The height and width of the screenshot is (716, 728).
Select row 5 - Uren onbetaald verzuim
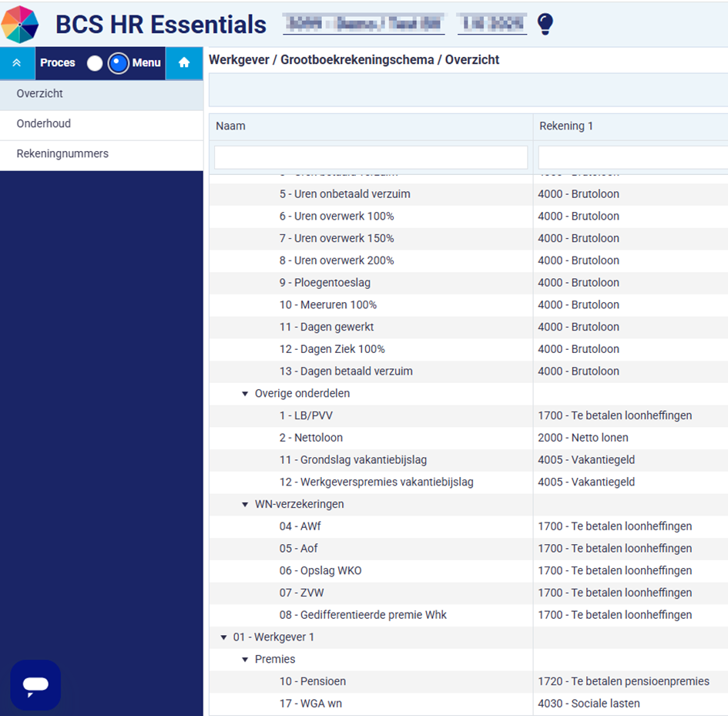(468, 194)
